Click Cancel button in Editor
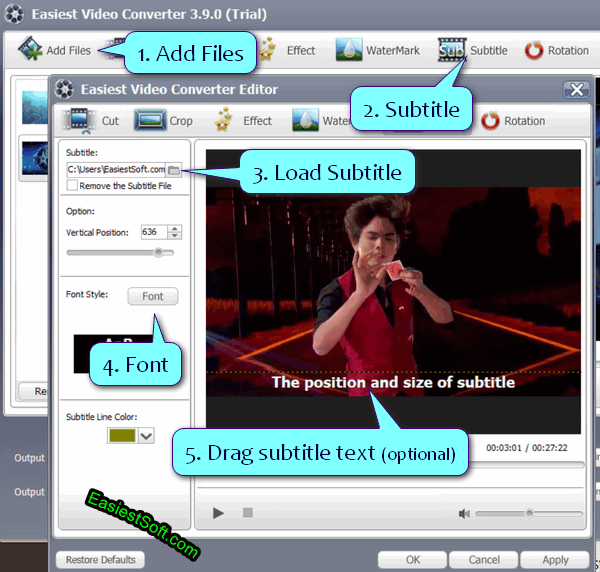The height and width of the screenshot is (572, 600). click(484, 560)
